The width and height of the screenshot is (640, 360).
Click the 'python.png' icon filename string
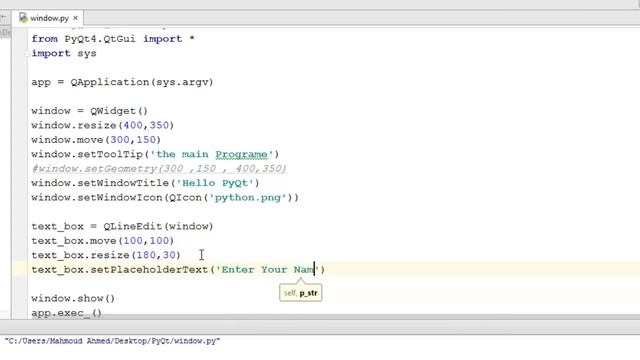coord(248,198)
